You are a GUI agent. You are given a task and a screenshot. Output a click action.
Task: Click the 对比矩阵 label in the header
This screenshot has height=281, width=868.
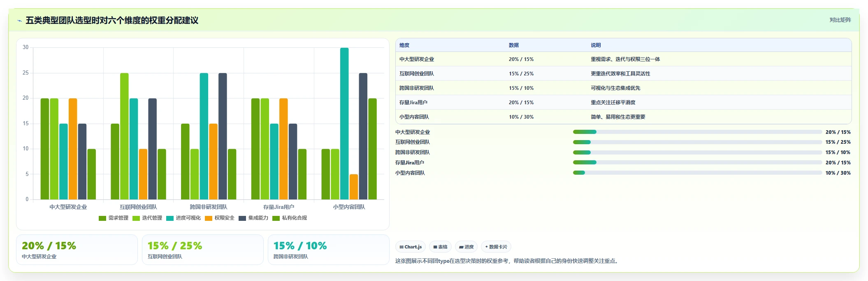coord(840,20)
